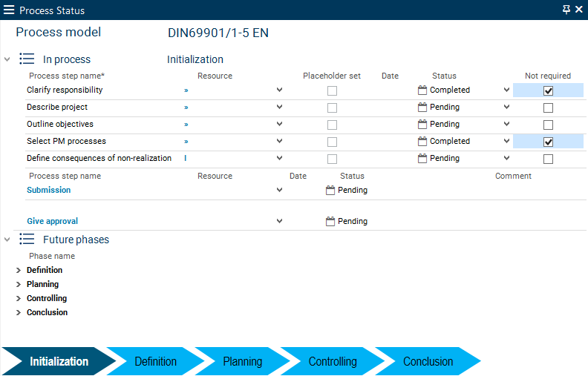Open the hamburger menu in title bar

(10, 10)
